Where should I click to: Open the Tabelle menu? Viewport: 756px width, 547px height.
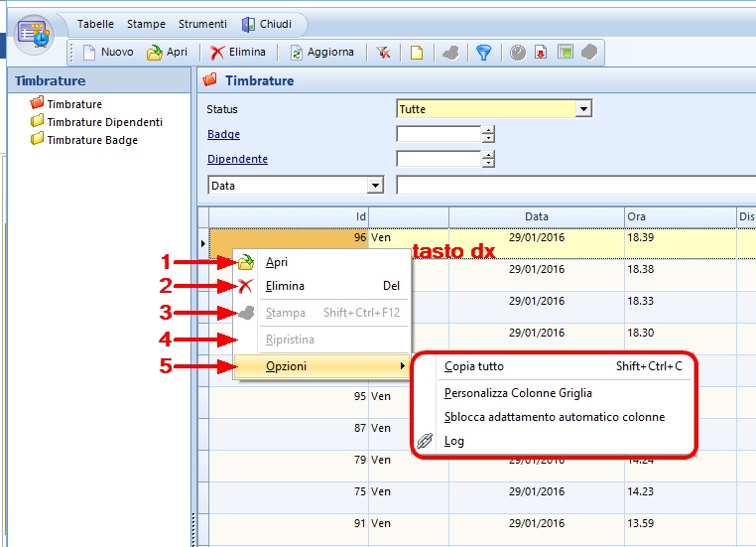pyautogui.click(x=95, y=24)
